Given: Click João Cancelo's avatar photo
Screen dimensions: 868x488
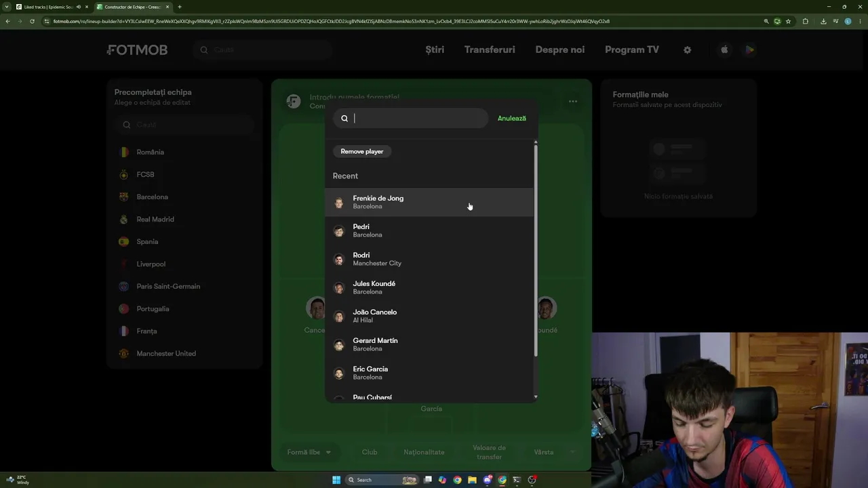Looking at the screenshot, I should (339, 317).
